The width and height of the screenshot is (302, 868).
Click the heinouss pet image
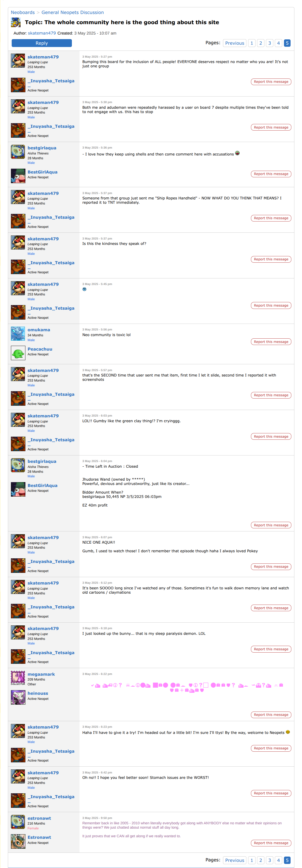(x=18, y=697)
